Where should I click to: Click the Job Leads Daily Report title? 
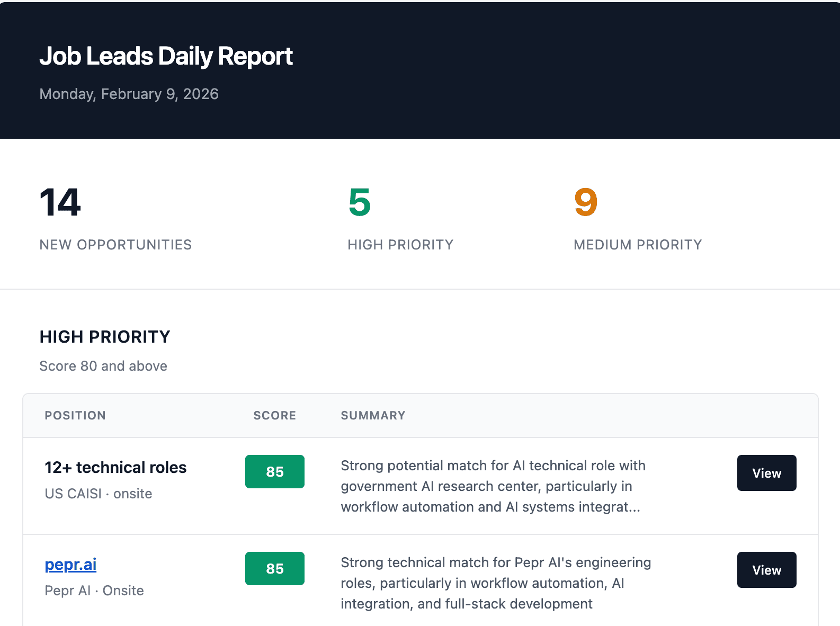point(166,55)
